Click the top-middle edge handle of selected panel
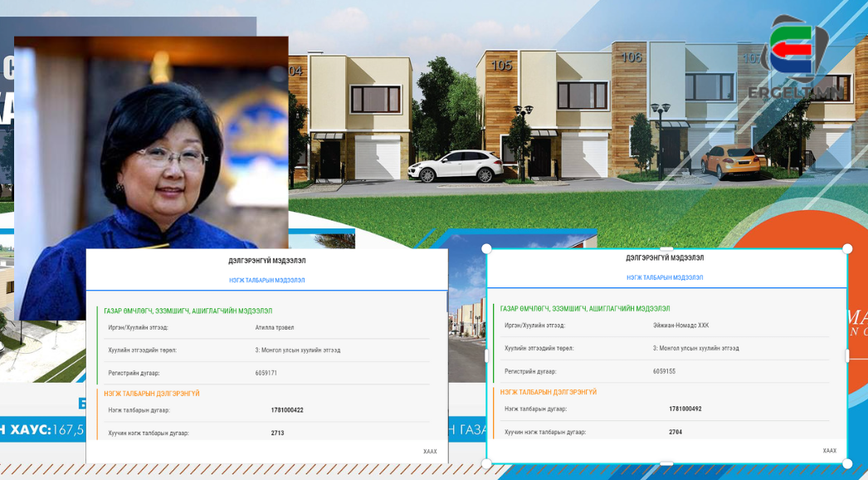The width and height of the screenshot is (868, 480). [x=666, y=248]
